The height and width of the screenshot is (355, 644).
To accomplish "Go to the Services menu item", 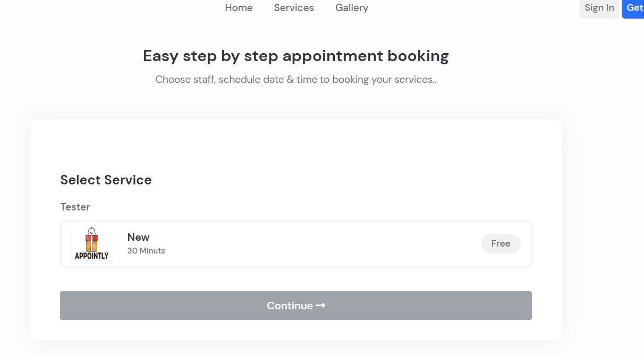I will (294, 8).
